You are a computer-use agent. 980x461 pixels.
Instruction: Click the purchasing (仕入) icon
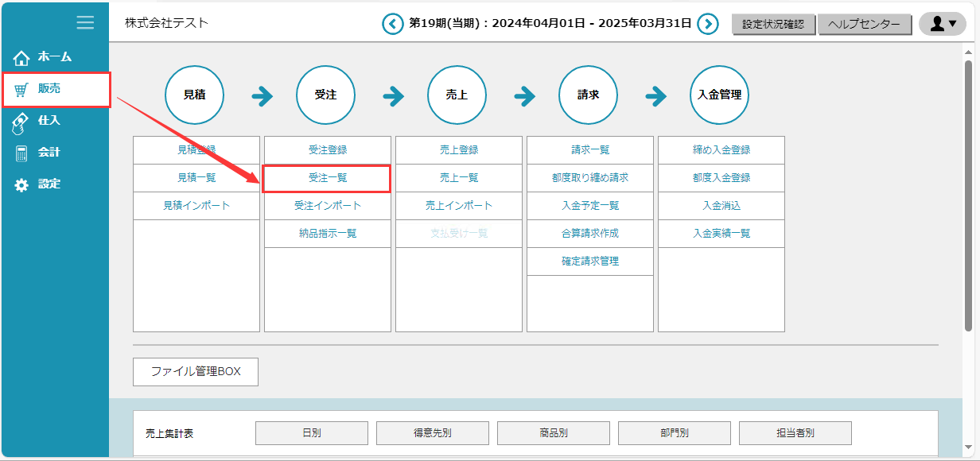pyautogui.click(x=21, y=122)
